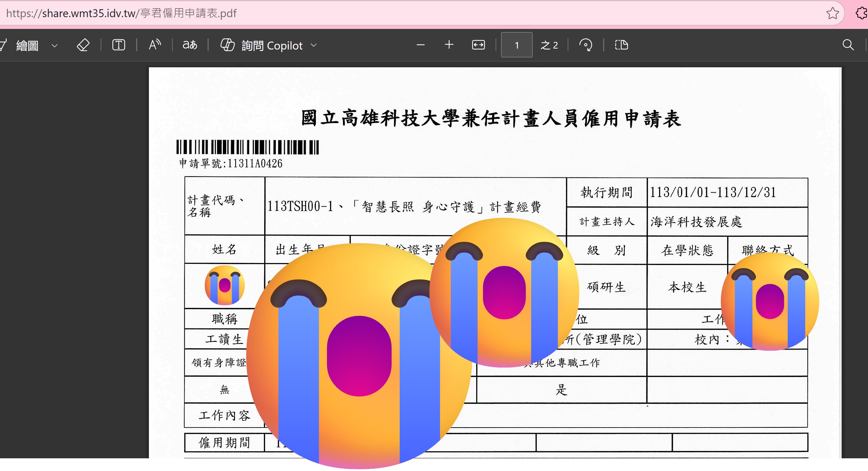868x471 pixels.
Task: Click the address bar URL
Action: tap(121, 13)
